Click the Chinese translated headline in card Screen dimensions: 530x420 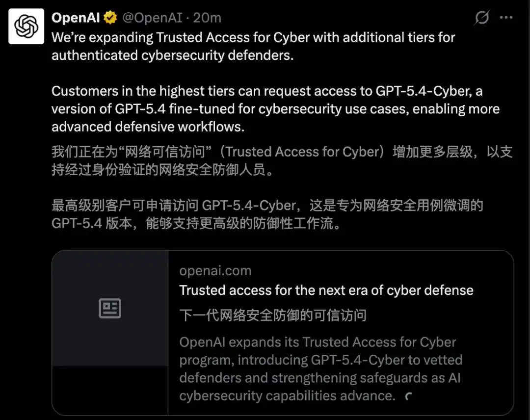[273, 315]
